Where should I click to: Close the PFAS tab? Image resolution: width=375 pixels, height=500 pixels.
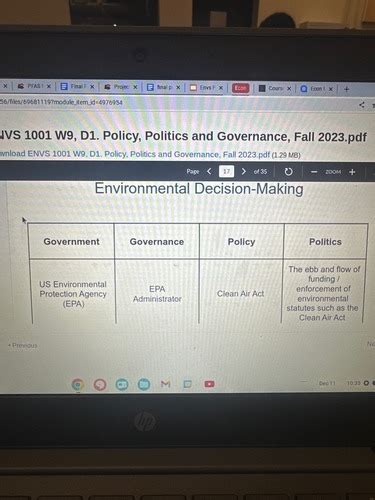49,86
